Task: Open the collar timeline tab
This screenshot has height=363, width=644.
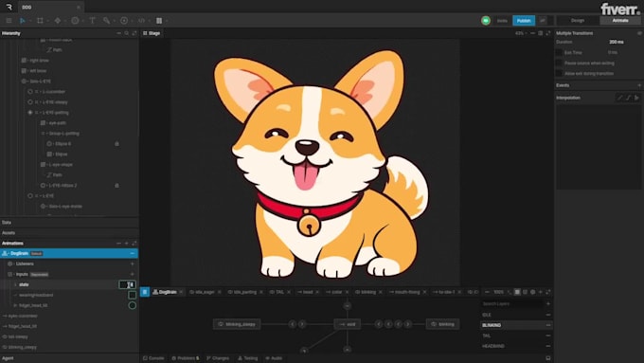Action: [x=334, y=292]
